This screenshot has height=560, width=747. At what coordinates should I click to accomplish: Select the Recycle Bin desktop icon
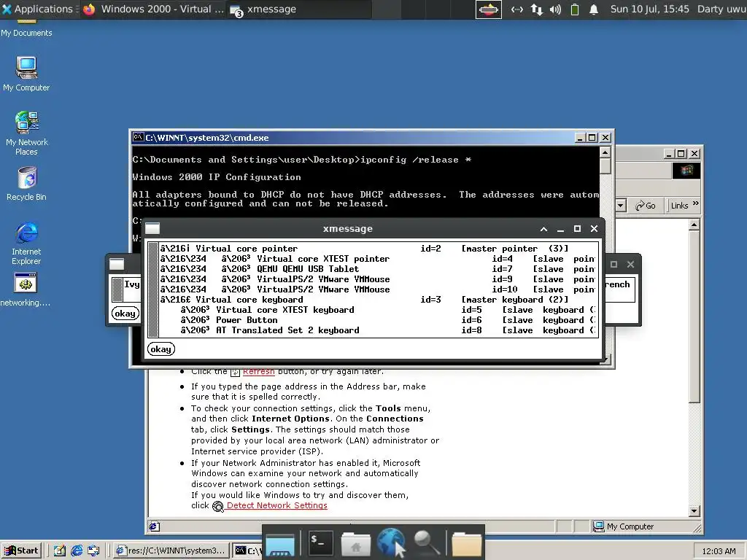[26, 184]
